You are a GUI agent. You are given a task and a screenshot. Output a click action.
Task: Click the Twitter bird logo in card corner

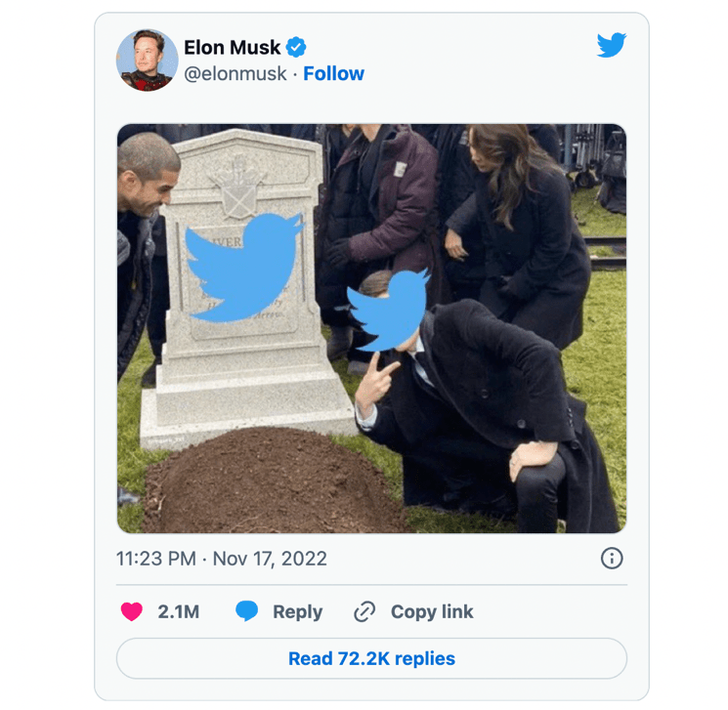(x=612, y=45)
